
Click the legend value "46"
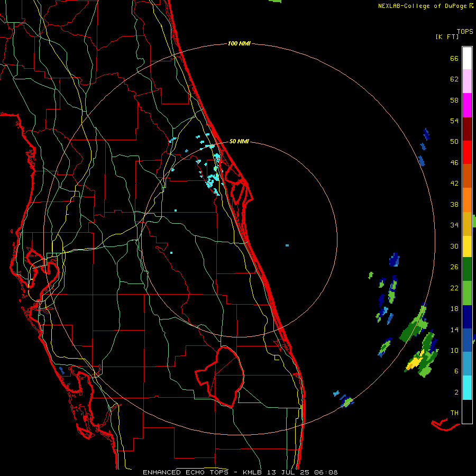(x=454, y=163)
